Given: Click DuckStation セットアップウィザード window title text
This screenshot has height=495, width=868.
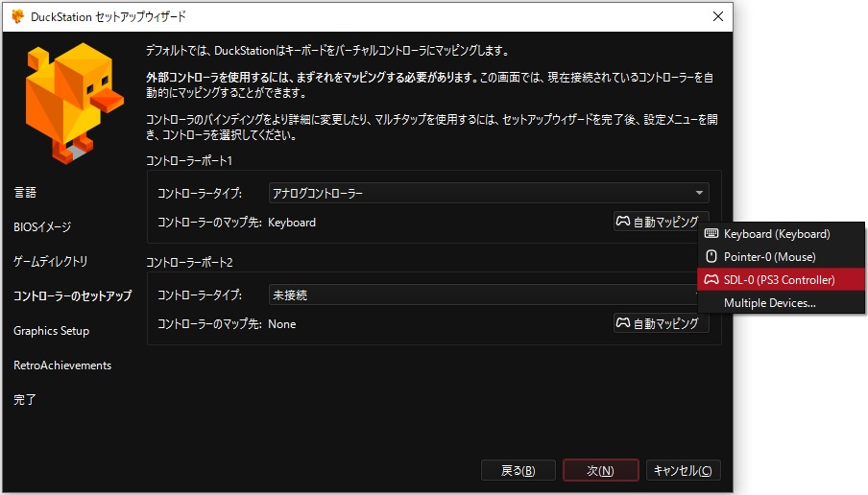Looking at the screenshot, I should pos(108,16).
